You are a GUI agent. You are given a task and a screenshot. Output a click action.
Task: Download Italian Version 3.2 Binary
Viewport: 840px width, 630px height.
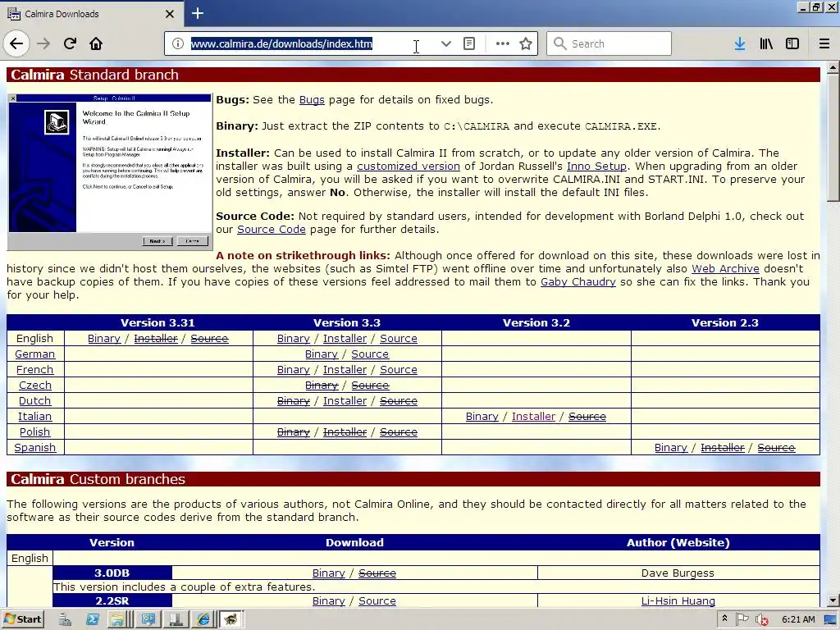(x=482, y=416)
